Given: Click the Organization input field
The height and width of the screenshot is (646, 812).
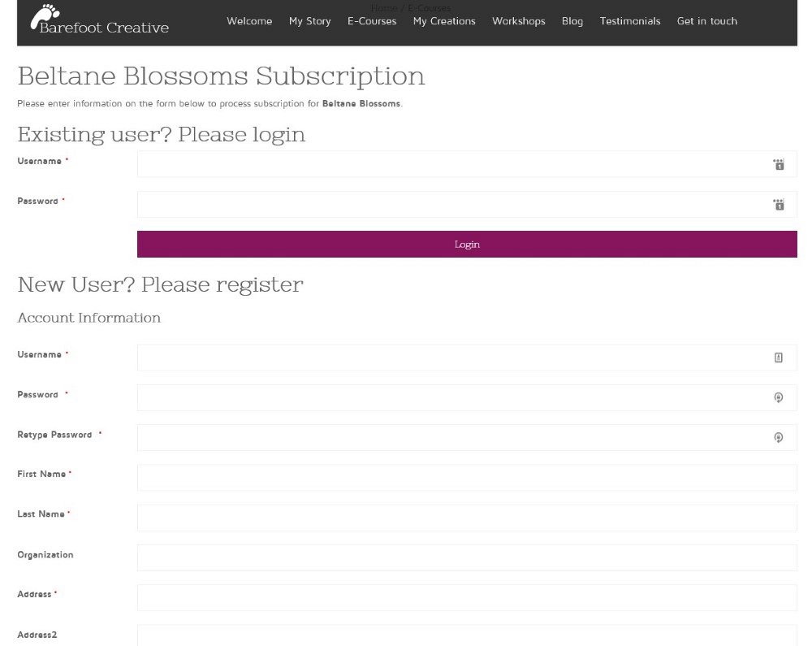Looking at the screenshot, I should click(467, 557).
